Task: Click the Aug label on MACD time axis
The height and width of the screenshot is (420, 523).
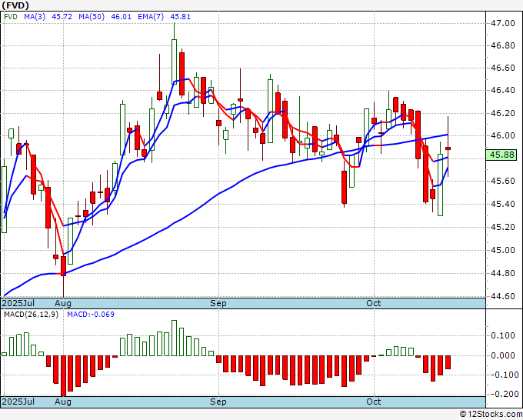Action: point(63,402)
